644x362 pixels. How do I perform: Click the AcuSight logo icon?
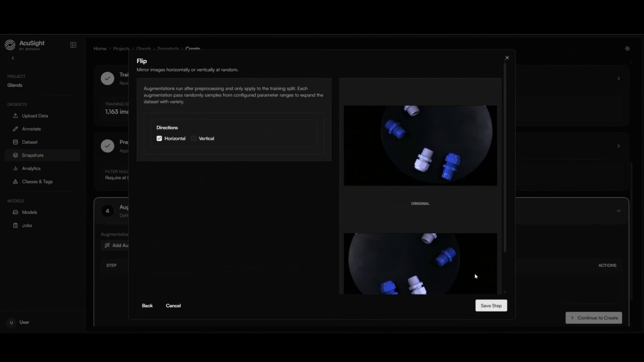(x=10, y=45)
